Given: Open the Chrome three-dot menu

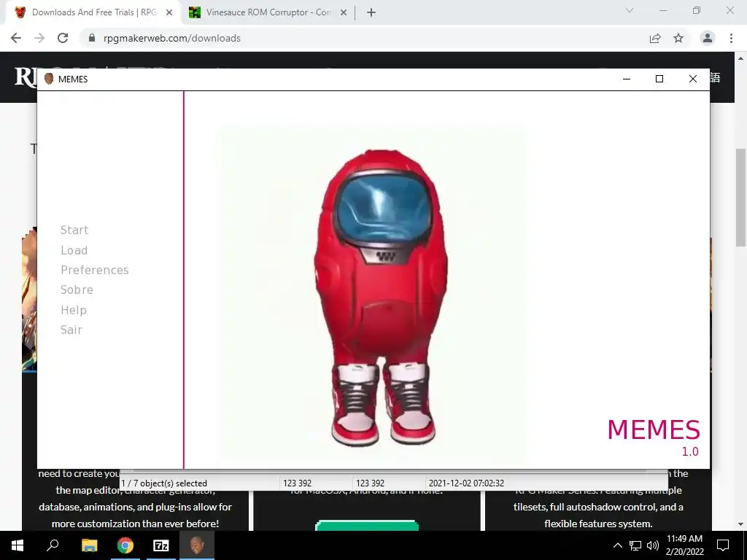Looking at the screenshot, I should point(731,38).
